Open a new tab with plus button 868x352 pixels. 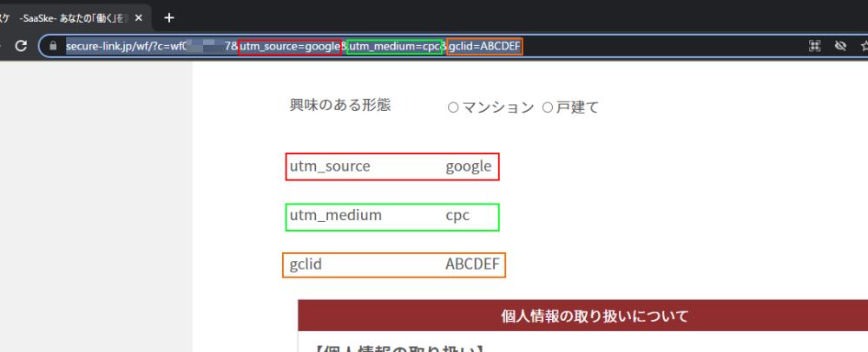click(169, 17)
